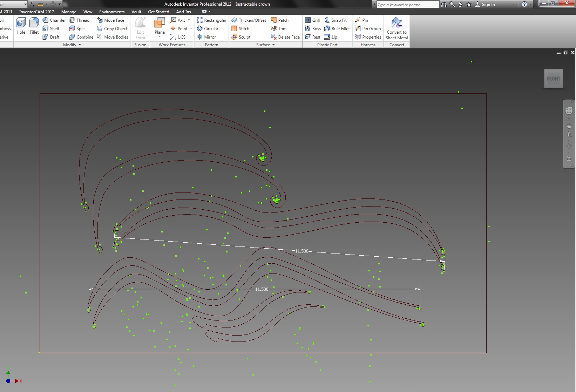
Task: Create a work Plane
Action: coord(160,25)
